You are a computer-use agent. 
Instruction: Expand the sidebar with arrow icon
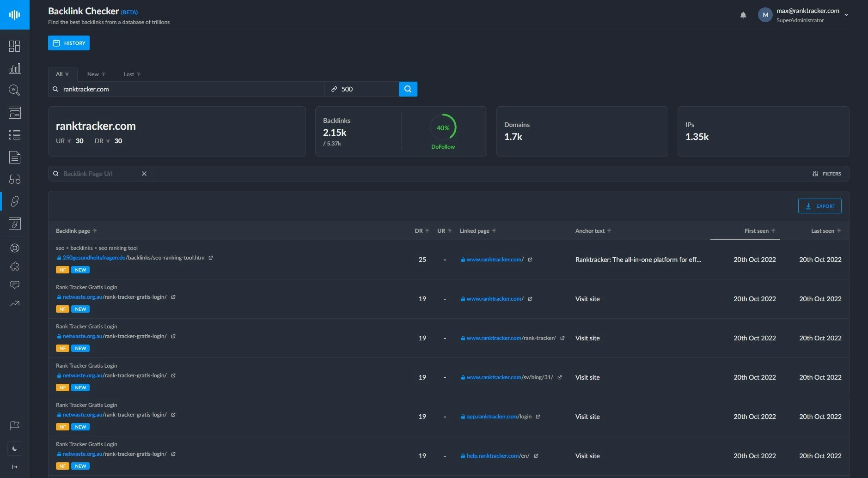pos(15,467)
